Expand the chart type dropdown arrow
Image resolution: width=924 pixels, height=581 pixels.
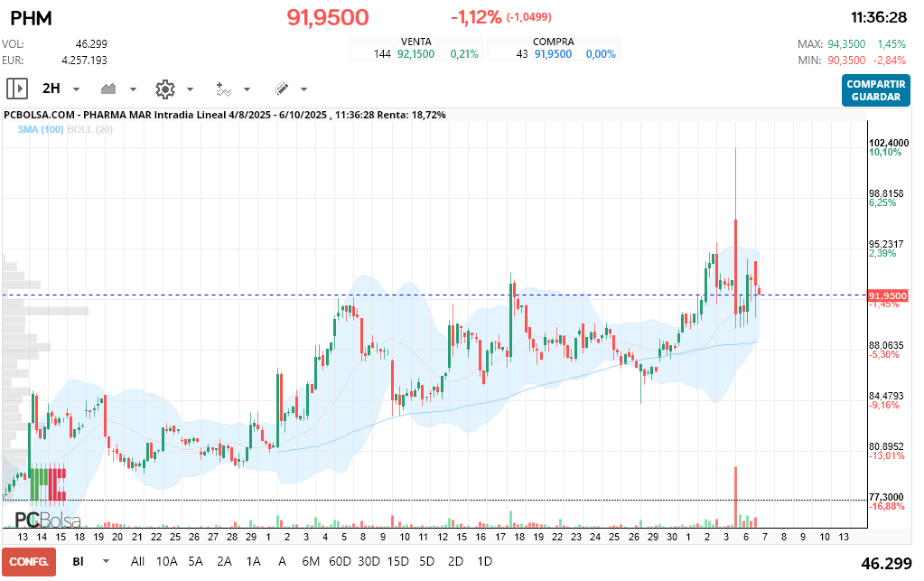click(134, 89)
